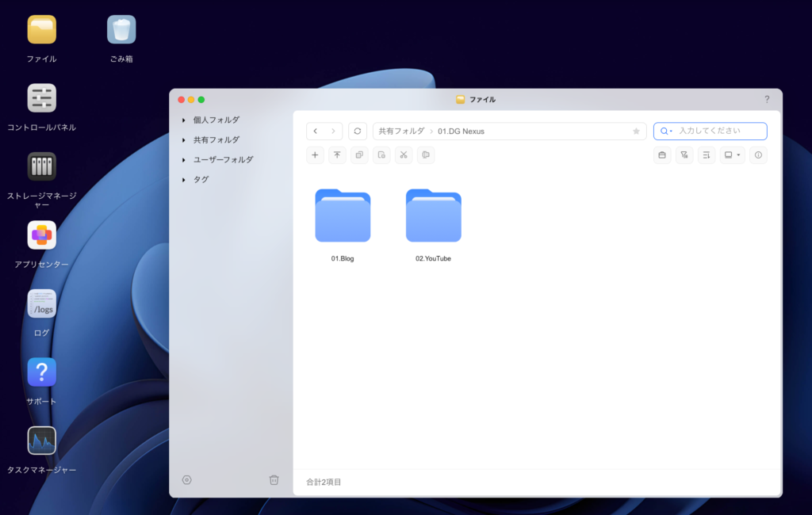Select タグ in the sidebar
Image resolution: width=812 pixels, height=515 pixels.
(x=201, y=180)
